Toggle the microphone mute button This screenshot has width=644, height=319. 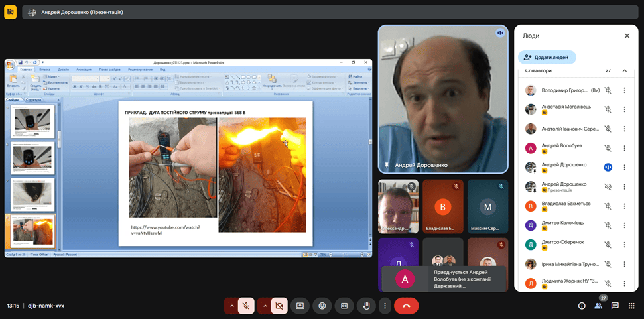click(x=246, y=306)
